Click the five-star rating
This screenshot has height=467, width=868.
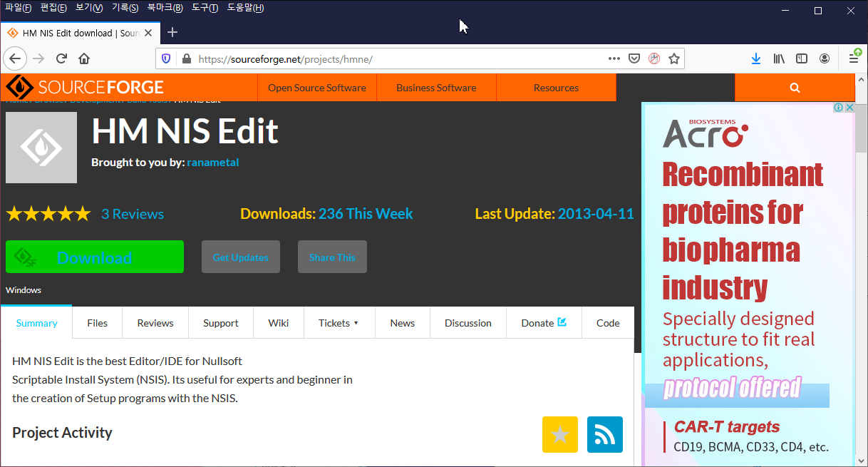click(x=48, y=214)
